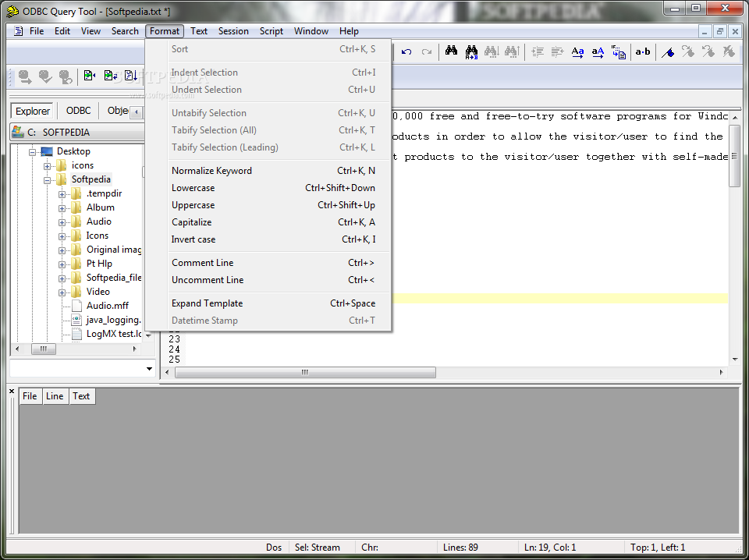Screen dimensions: 749x560
Task: Switch to the ODBC tab
Action: pyautogui.click(x=78, y=111)
